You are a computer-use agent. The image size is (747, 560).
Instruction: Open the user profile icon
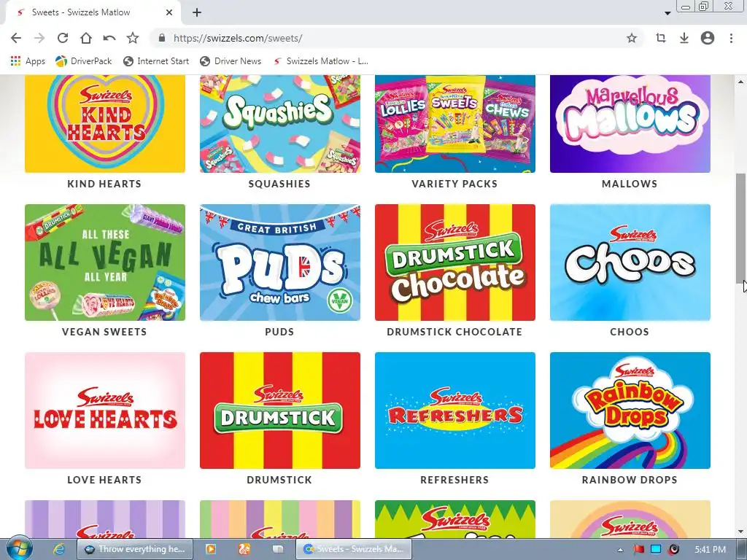pos(708,38)
